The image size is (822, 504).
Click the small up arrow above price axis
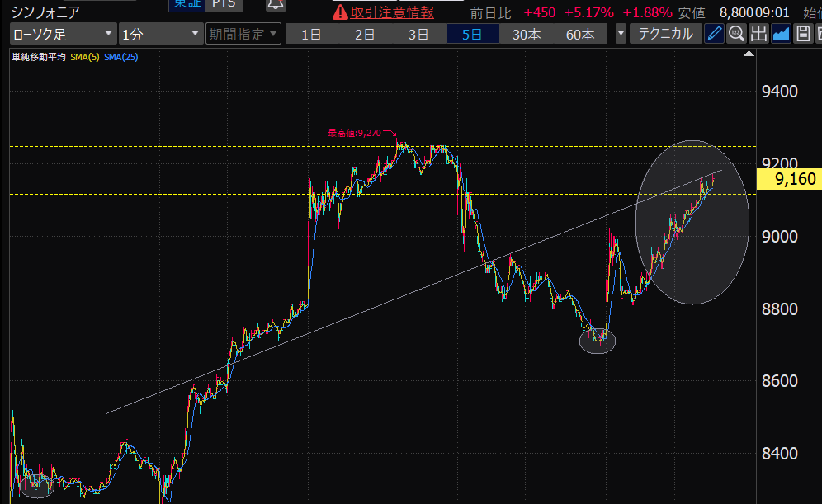(749, 54)
